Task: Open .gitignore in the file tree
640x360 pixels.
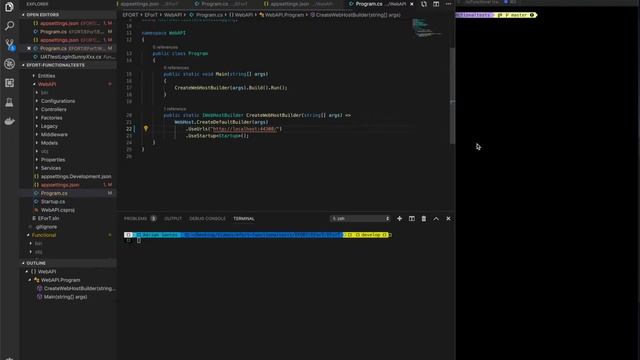Action: pyautogui.click(x=46, y=227)
